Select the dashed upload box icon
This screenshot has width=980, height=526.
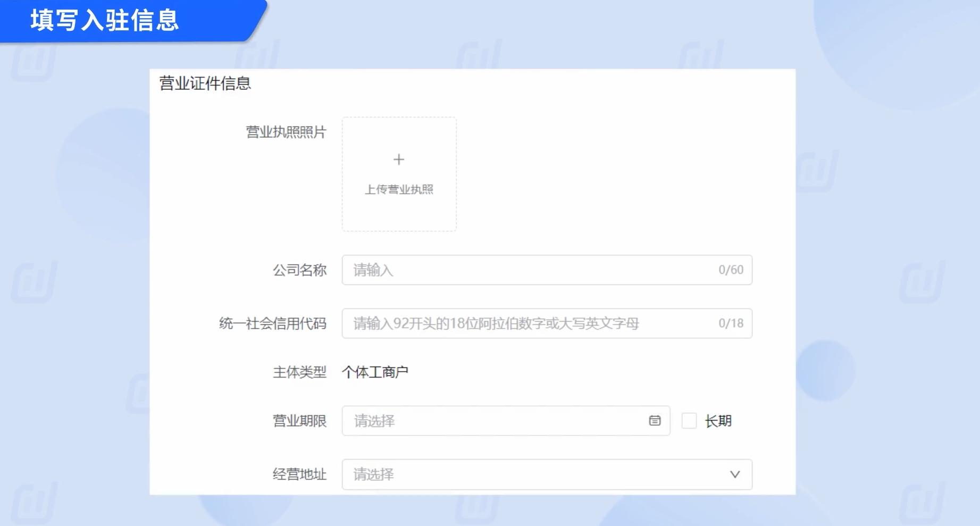tap(398, 173)
